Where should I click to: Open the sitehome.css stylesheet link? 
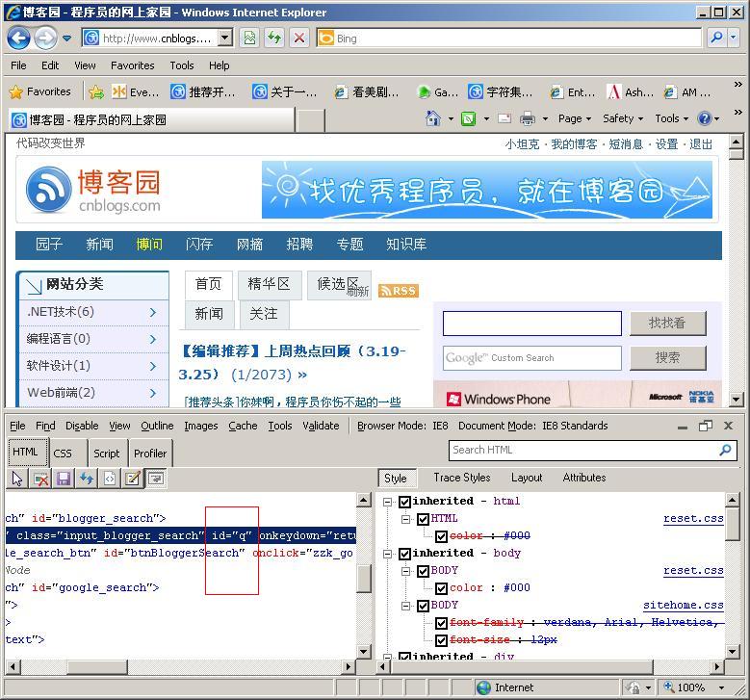(x=683, y=606)
